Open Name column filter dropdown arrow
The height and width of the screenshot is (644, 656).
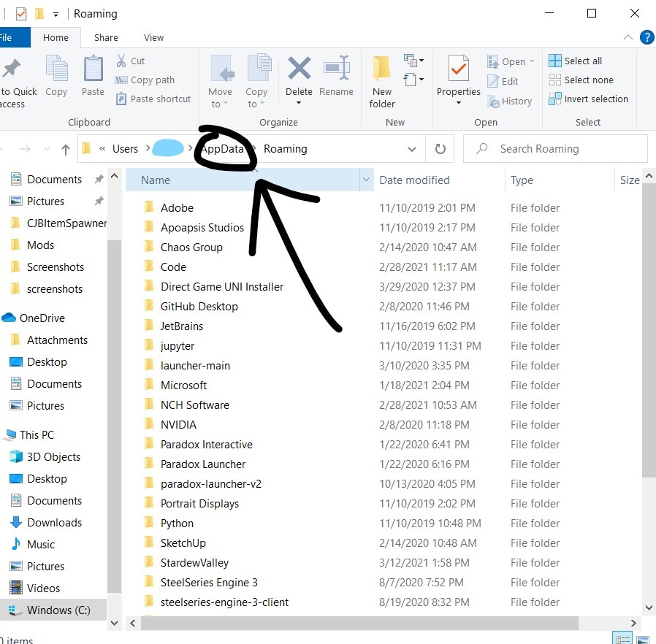pyautogui.click(x=366, y=180)
